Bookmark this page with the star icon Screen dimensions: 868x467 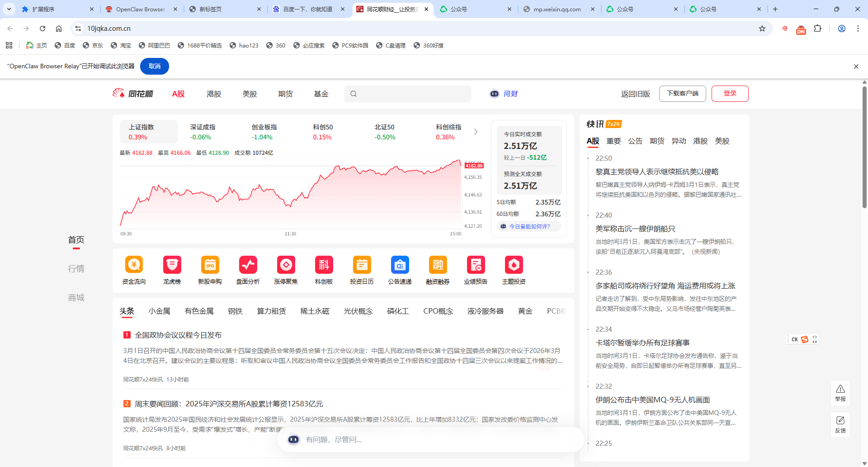[762, 29]
